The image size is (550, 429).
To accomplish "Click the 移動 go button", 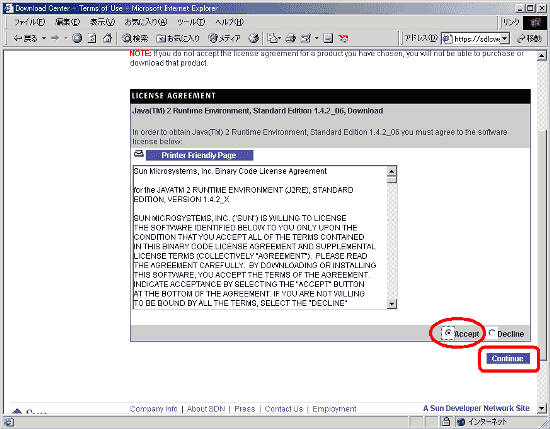I will pos(530,39).
